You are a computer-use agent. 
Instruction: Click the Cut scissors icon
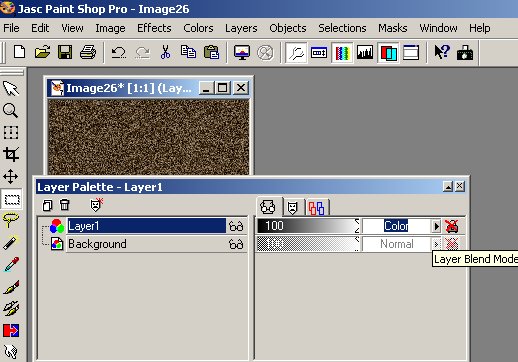coord(165,52)
